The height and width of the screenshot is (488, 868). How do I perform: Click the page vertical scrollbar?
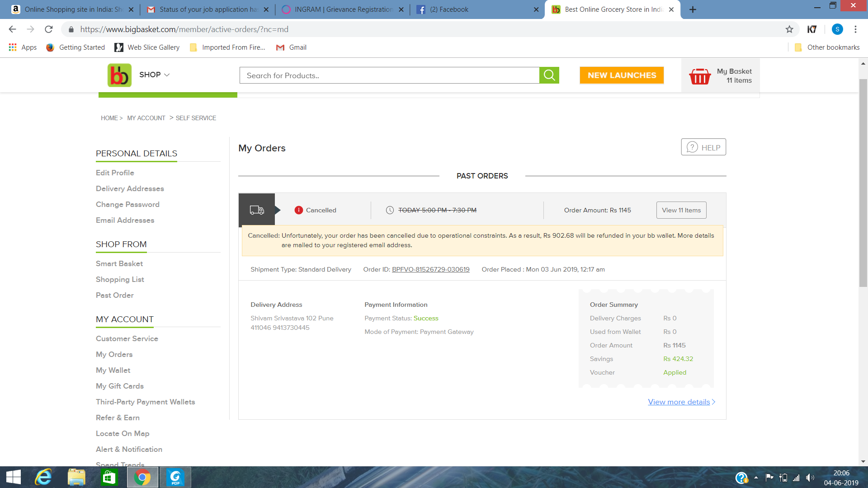(x=863, y=181)
